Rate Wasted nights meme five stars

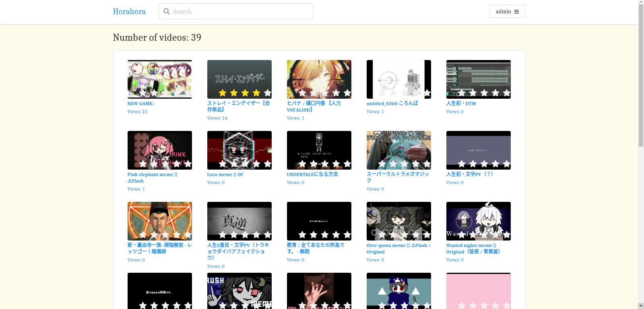tap(507, 235)
